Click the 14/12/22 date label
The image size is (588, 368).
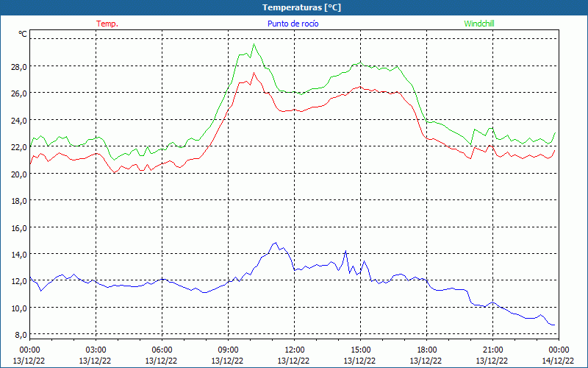(x=558, y=361)
